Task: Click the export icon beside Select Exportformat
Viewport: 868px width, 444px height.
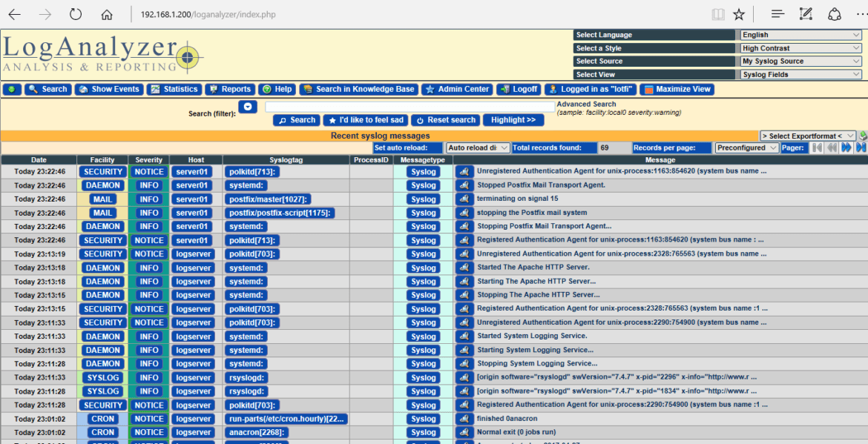Action: (861, 136)
